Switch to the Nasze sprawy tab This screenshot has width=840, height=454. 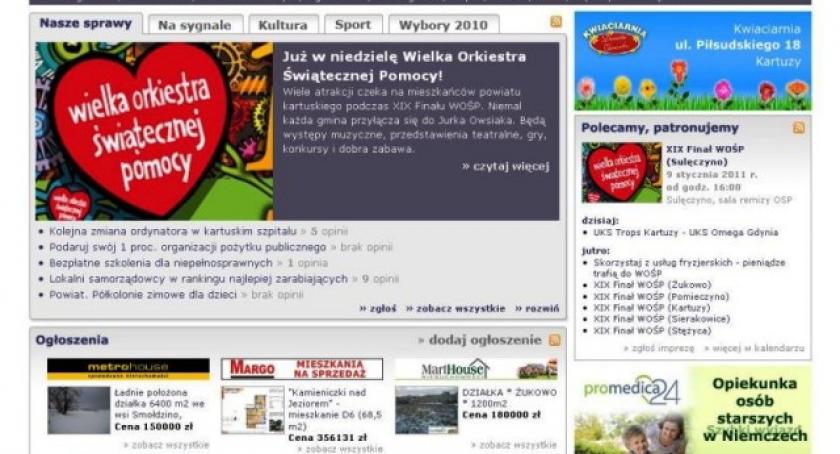[x=86, y=24]
